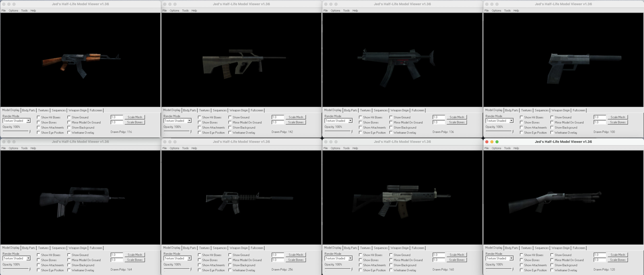Click Scale Mesh in the MP5 window
This screenshot has height=275, width=644.
point(456,117)
